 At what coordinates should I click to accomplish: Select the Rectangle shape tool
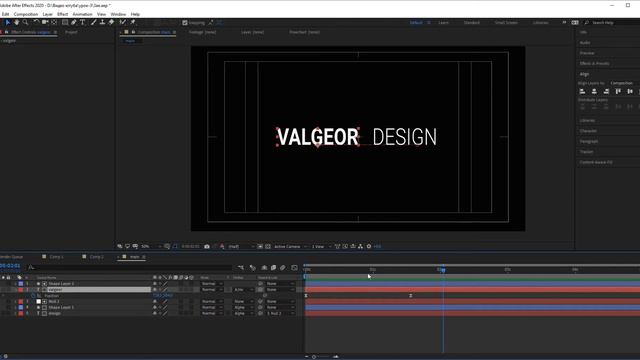pyautogui.click(x=65, y=22)
